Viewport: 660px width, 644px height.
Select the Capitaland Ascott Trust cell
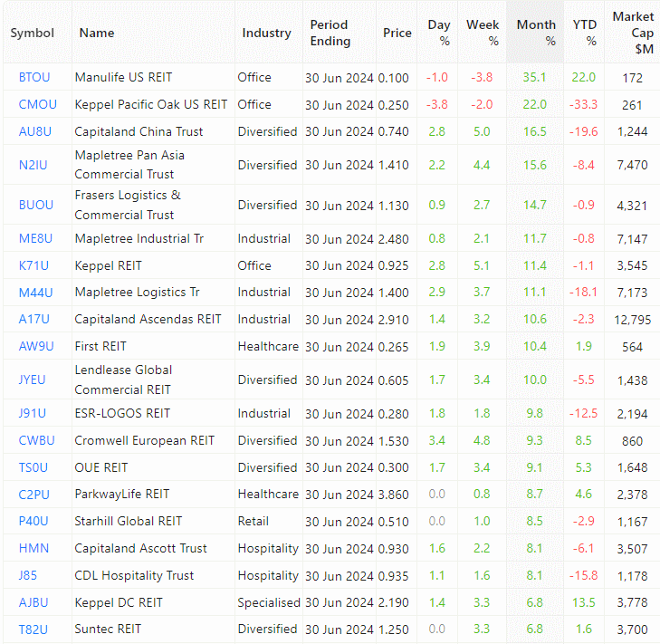coord(140,548)
